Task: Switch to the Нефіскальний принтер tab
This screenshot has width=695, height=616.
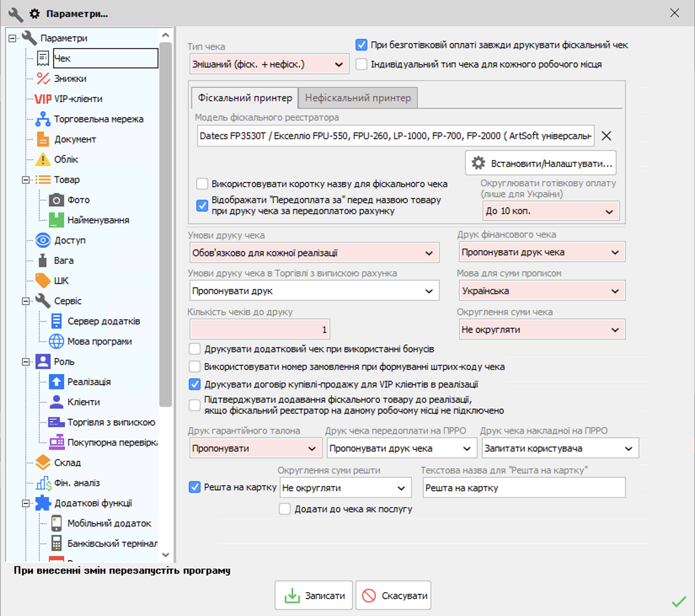Action: (x=358, y=98)
